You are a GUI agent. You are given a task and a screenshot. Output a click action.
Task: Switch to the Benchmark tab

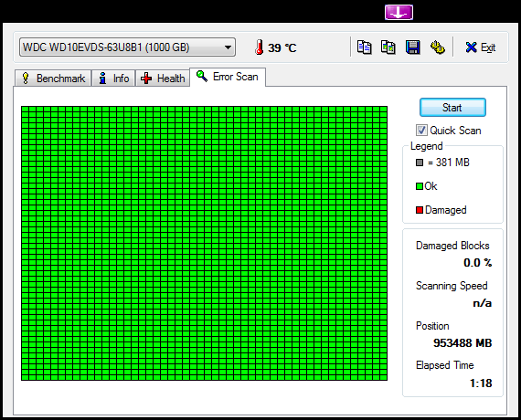pos(53,79)
